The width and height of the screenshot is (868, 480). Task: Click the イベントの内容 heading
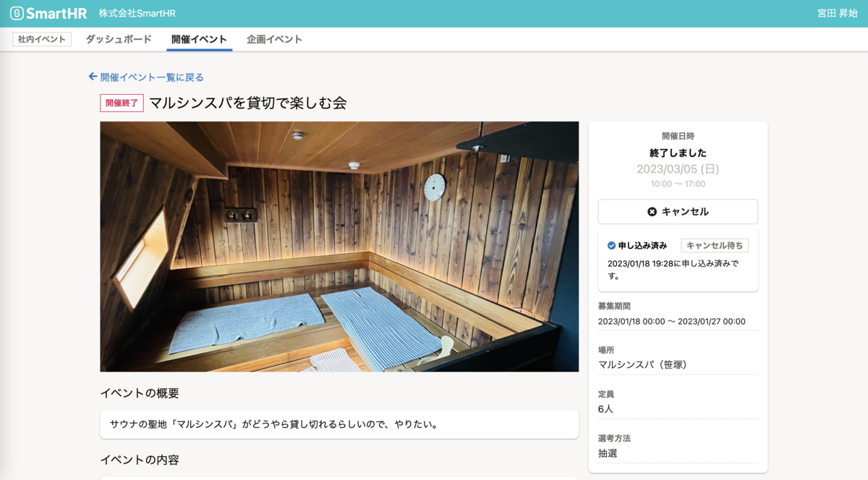(140, 459)
